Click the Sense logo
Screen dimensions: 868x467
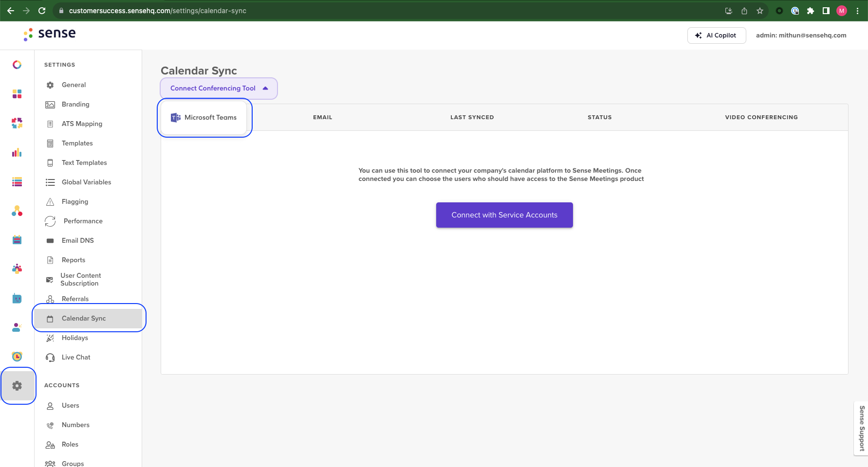click(50, 34)
